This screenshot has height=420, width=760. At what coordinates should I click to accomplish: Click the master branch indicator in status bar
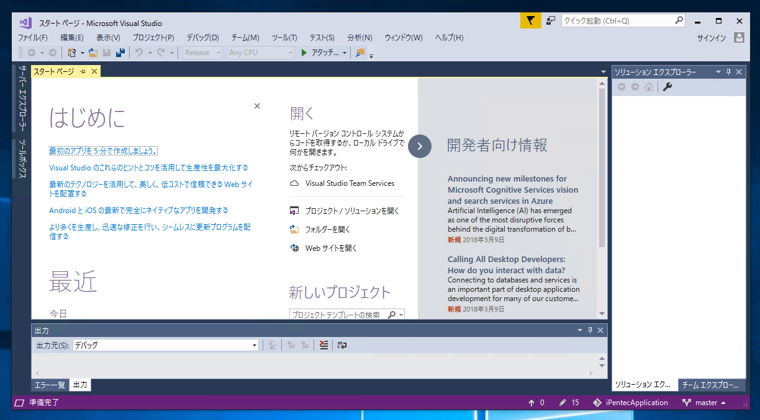coord(704,403)
